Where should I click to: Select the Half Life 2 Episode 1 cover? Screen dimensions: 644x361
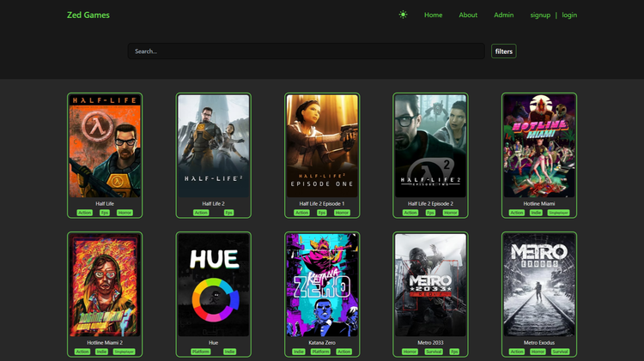click(322, 146)
